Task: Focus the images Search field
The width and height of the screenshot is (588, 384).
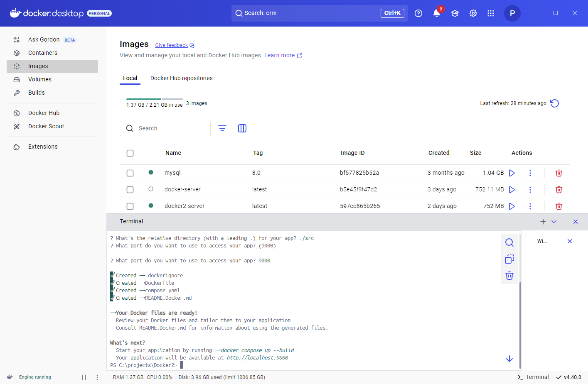Action: pyautogui.click(x=165, y=129)
